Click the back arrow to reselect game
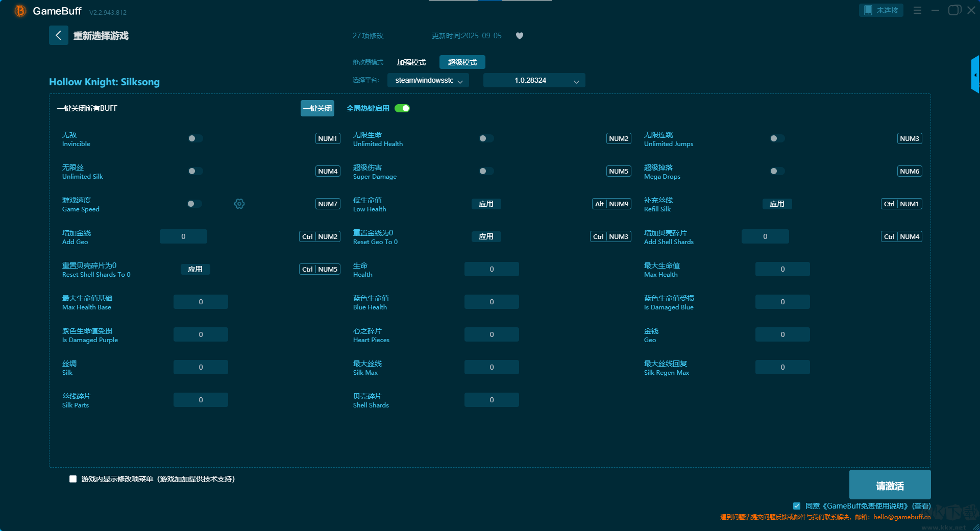Image resolution: width=980 pixels, height=531 pixels. 58,36
